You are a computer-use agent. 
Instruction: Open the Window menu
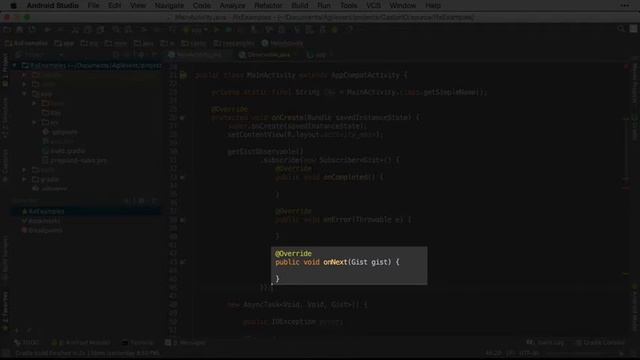(402, 6)
